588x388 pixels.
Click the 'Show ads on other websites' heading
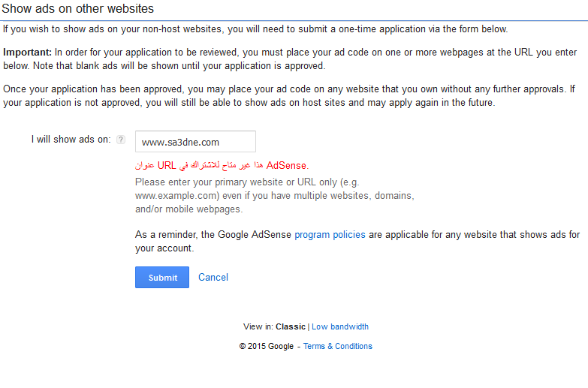pyautogui.click(x=78, y=9)
